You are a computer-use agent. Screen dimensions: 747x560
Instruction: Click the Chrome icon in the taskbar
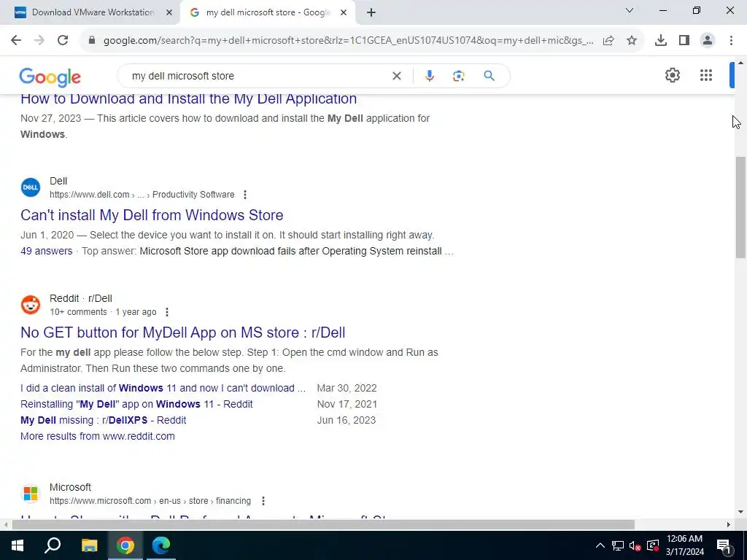(125, 545)
